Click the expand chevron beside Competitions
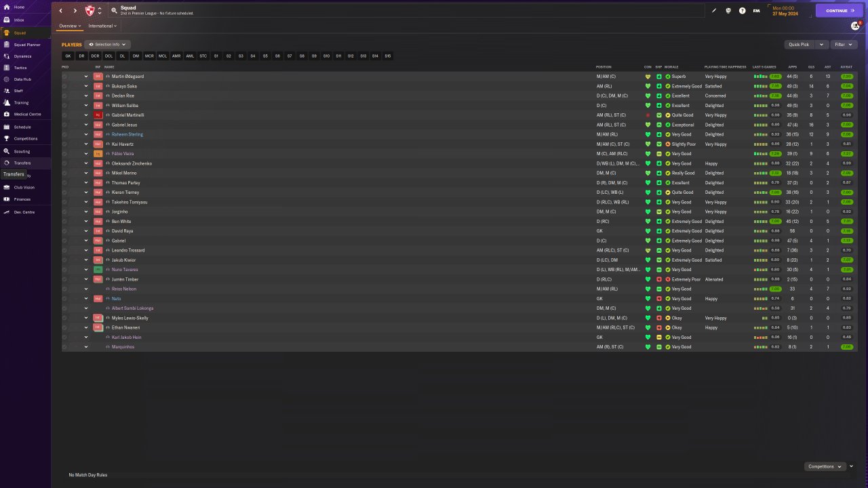Screen dimensions: 868x488 (x=851, y=466)
